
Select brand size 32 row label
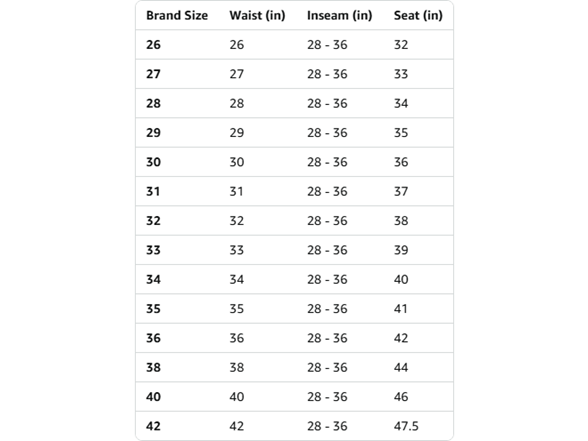click(153, 220)
